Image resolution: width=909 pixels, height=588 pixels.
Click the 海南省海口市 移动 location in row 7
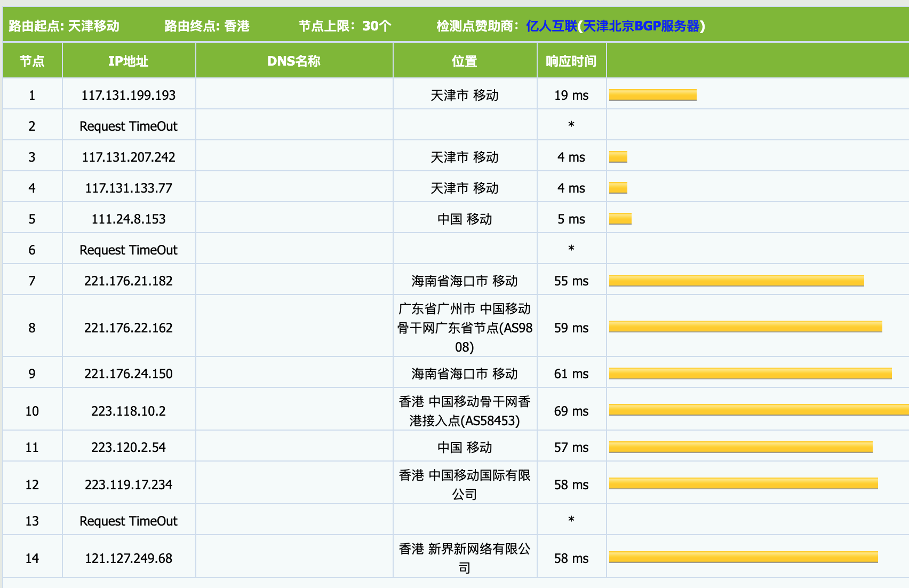pyautogui.click(x=464, y=280)
